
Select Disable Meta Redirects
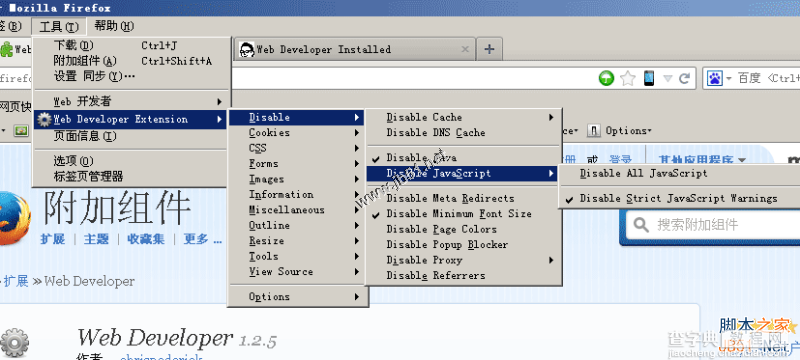[x=462, y=198]
